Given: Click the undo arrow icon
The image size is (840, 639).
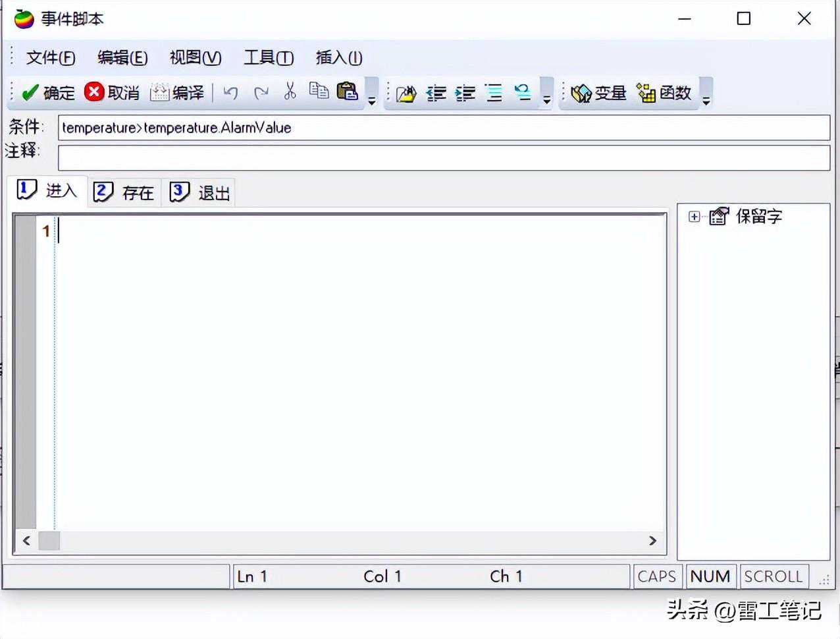Looking at the screenshot, I should click(x=230, y=93).
